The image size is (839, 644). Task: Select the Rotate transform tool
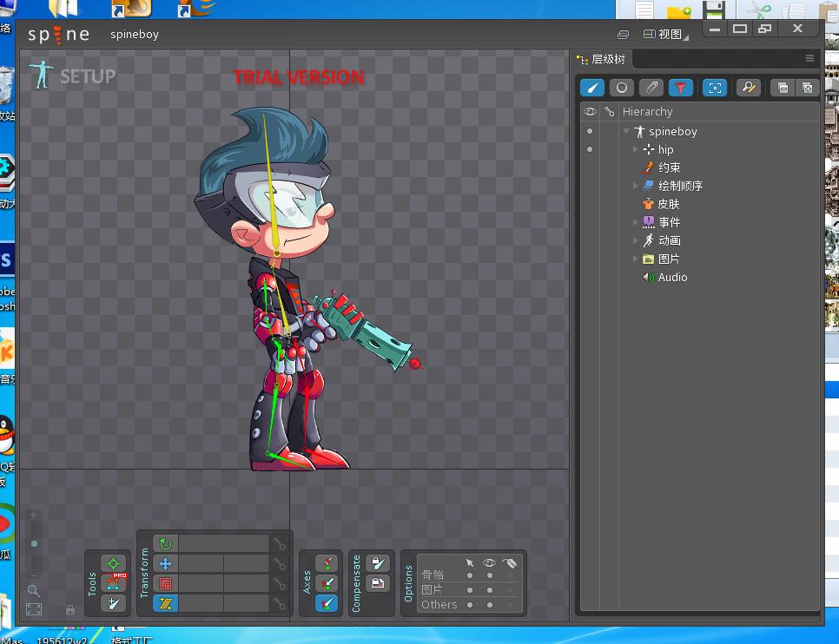coord(165,544)
